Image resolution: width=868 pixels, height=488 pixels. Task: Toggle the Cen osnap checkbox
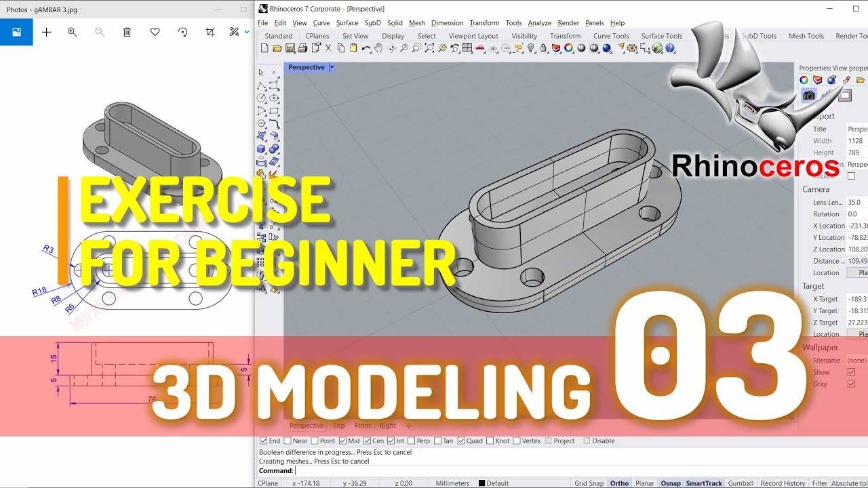(366, 441)
